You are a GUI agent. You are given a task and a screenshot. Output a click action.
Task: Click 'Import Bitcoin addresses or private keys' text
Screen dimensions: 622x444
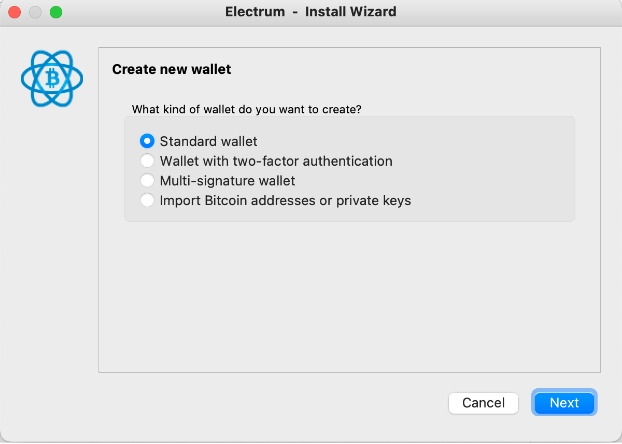coord(285,201)
